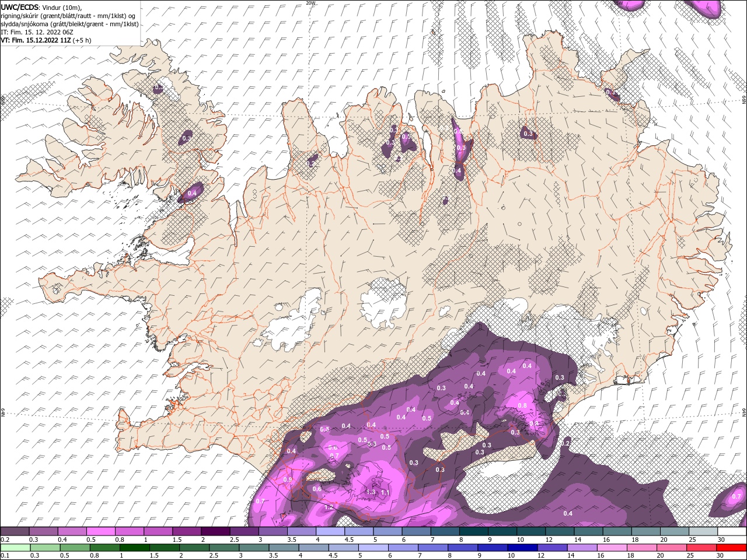Pick the deep blue 10 rain scale swatch

click(522, 548)
